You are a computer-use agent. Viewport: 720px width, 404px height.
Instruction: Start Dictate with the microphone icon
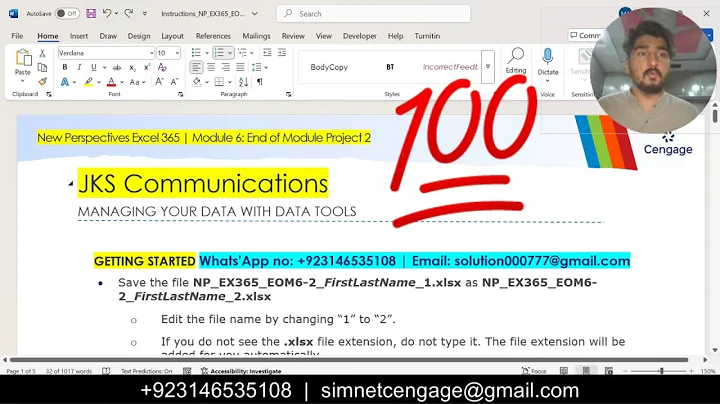tap(547, 56)
